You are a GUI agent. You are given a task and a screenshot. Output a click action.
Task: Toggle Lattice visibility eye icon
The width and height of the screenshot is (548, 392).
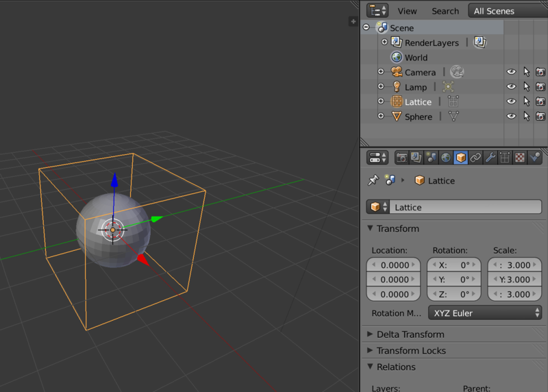click(511, 101)
